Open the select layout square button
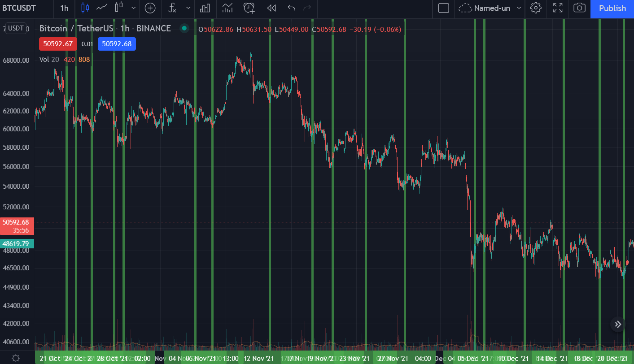This screenshot has width=634, height=364. pyautogui.click(x=443, y=8)
